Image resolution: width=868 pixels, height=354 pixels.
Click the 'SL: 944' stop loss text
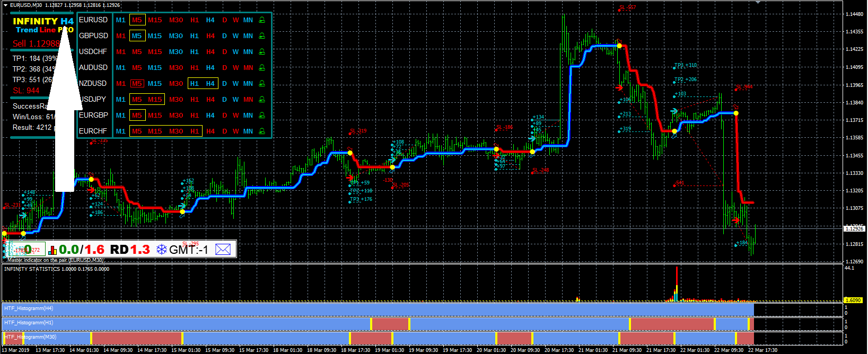click(x=26, y=91)
